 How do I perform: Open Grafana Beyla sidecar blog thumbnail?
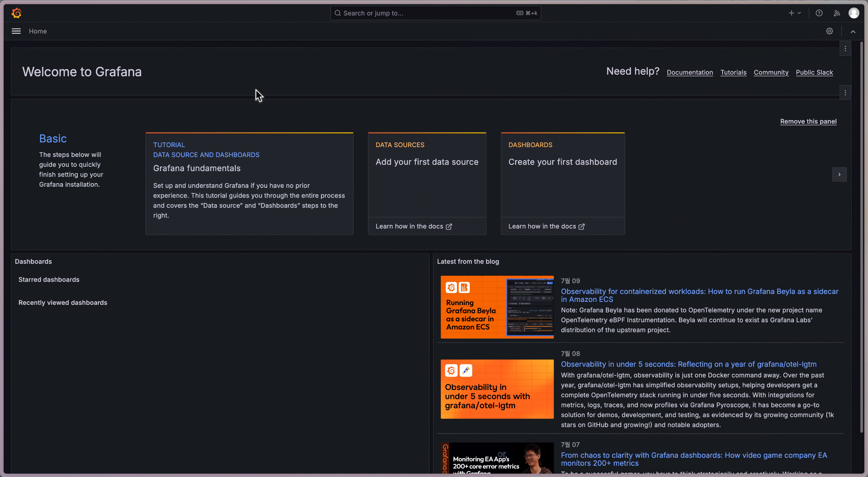497,307
